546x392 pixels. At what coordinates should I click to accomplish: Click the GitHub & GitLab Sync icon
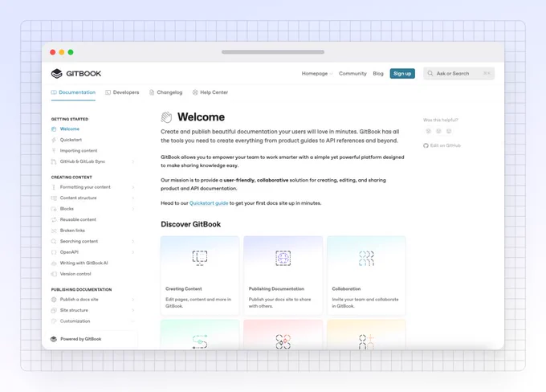tap(54, 161)
